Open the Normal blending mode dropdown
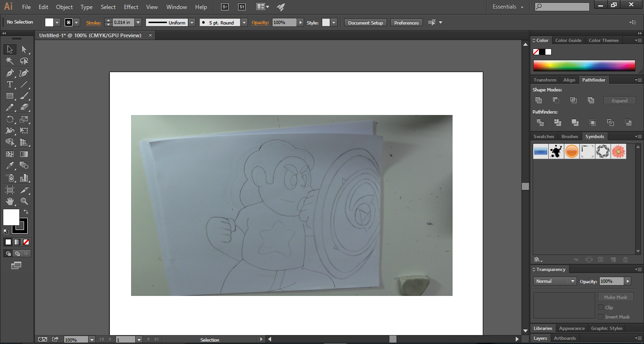 tap(573, 281)
